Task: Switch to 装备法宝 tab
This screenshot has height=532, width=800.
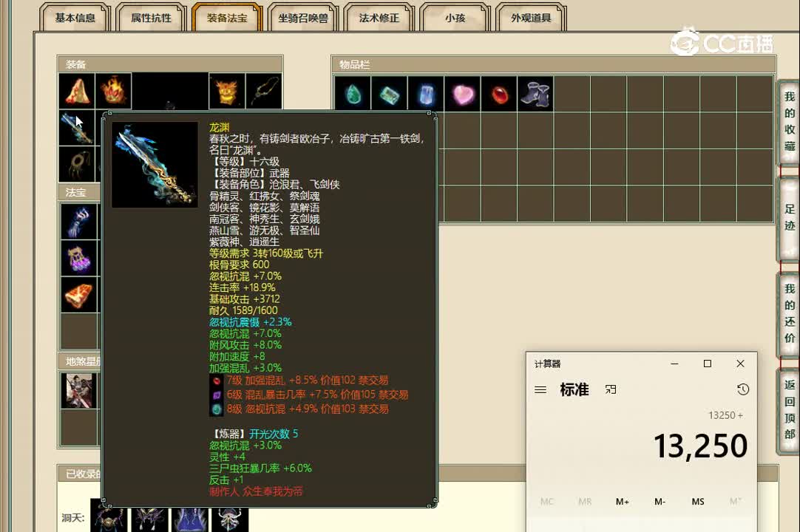Action: [x=227, y=18]
